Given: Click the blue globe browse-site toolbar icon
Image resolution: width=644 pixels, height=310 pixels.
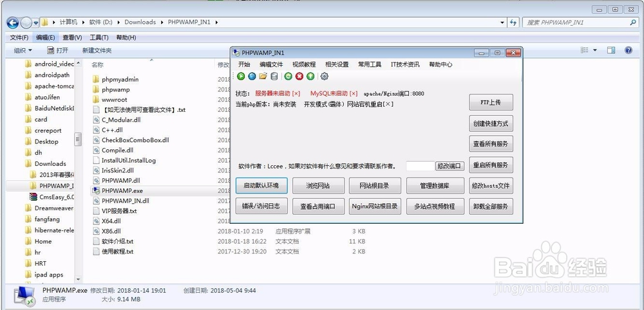Looking at the screenshot, I should [x=252, y=76].
